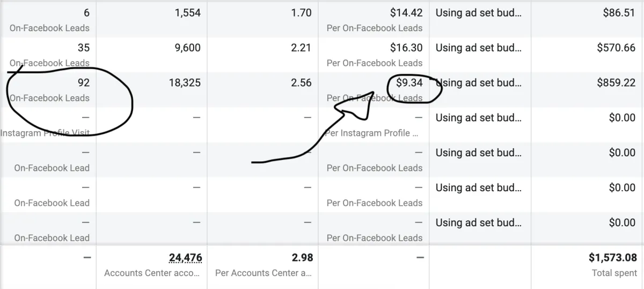The width and height of the screenshot is (644, 289).
Task: Click Using ad set budget next to $859.22
Action: (478, 83)
